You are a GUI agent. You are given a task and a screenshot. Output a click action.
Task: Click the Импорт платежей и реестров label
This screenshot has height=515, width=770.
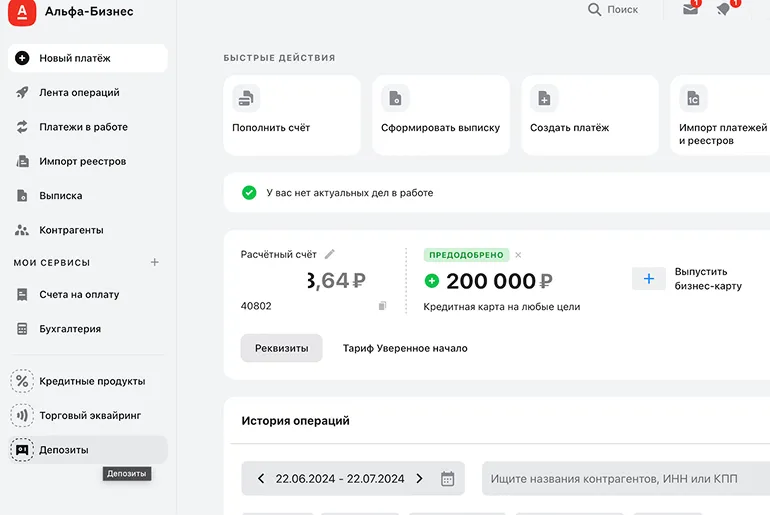(723, 134)
